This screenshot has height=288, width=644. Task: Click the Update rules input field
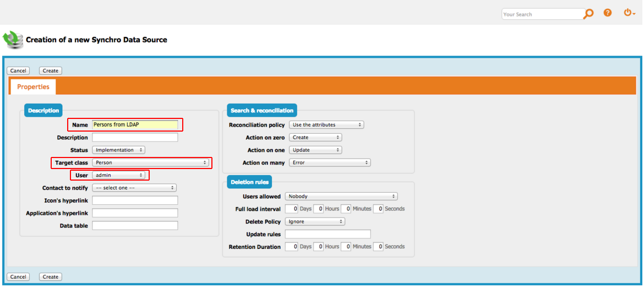[x=328, y=235]
